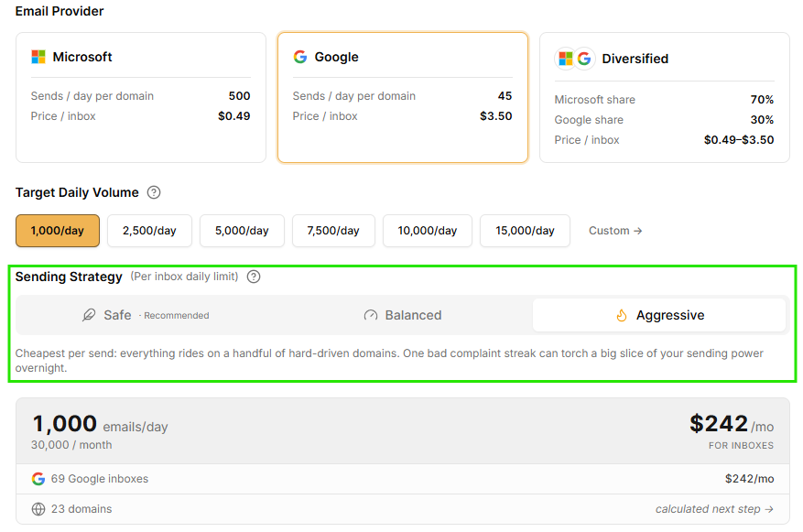Image resolution: width=803 pixels, height=532 pixels.
Task: Click the '30,000 / month' text
Action: coord(71,445)
